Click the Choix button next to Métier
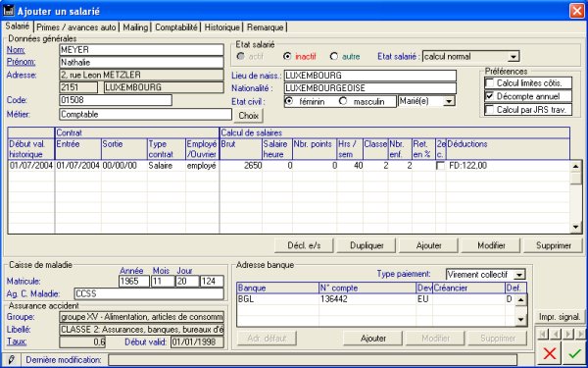This screenshot has width=588, height=368. (x=249, y=116)
